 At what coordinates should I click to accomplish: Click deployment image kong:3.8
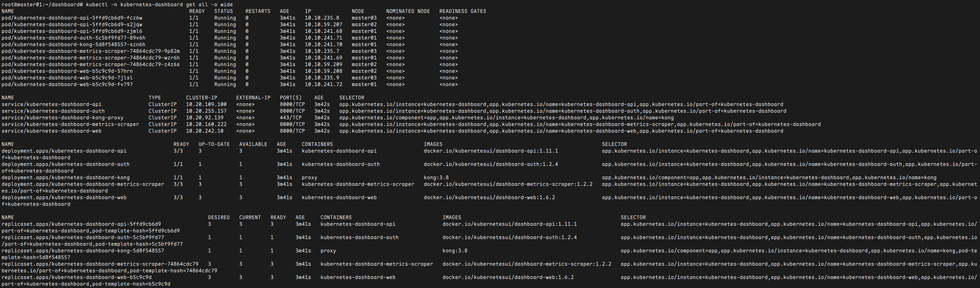(436, 178)
